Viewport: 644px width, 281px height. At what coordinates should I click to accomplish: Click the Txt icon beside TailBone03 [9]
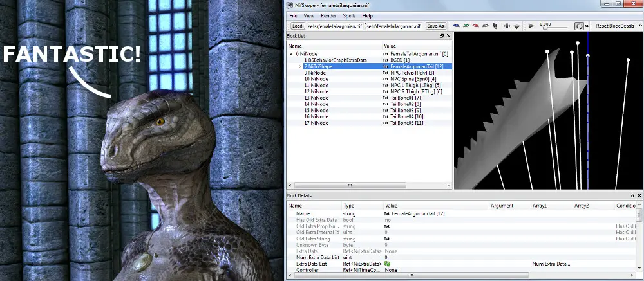coord(386,110)
